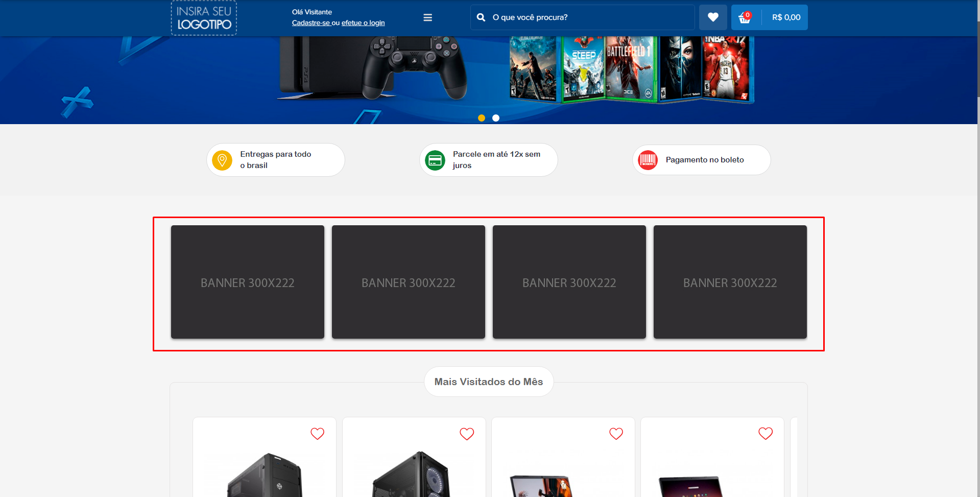Click the efetue o login link
Viewport: 980px width, 497px height.
[363, 23]
